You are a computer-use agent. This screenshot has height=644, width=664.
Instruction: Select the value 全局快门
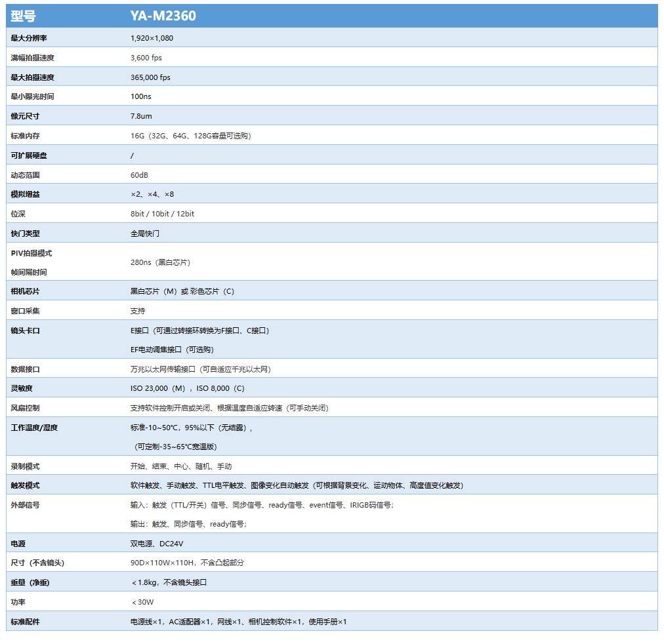pos(145,233)
